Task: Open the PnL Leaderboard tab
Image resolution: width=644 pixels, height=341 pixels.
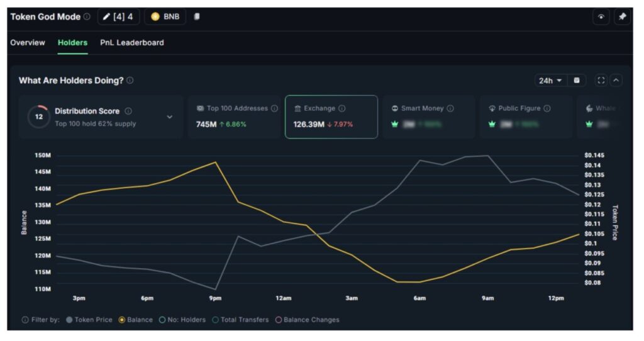Action: click(x=132, y=43)
